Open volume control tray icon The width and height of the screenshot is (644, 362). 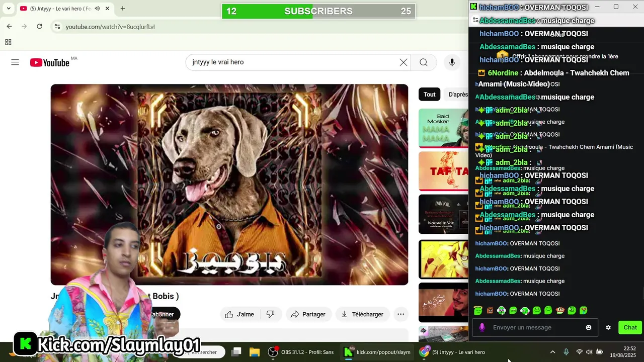click(589, 352)
